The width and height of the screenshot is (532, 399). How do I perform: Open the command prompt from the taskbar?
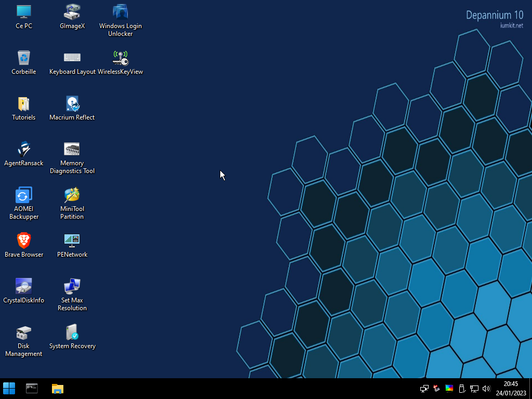pyautogui.click(x=32, y=389)
